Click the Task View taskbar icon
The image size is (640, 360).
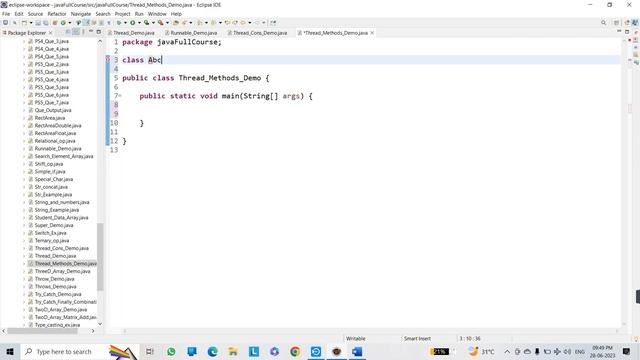[x=150, y=351]
